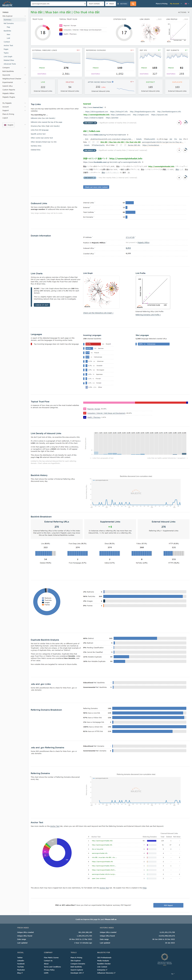Click Check out more Link Context button

point(96,187)
